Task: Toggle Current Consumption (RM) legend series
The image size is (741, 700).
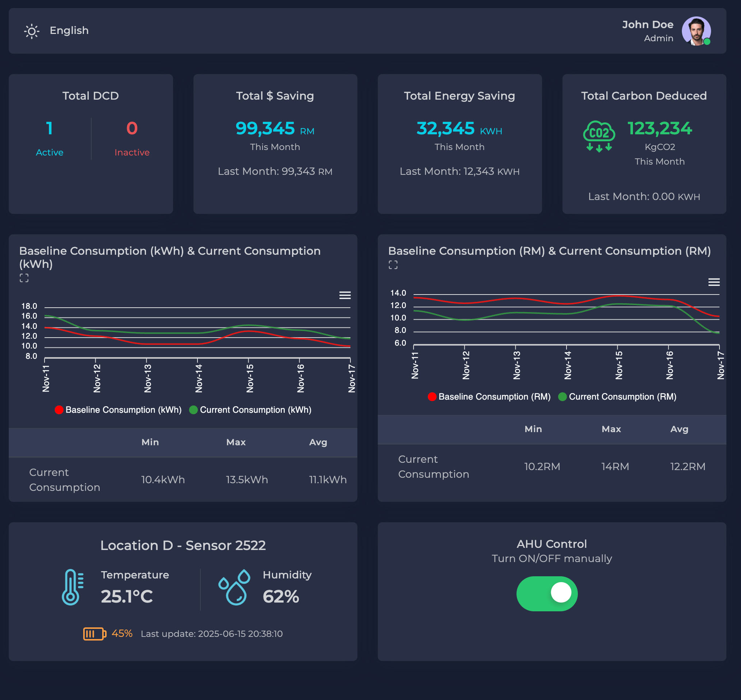Action: tap(617, 397)
